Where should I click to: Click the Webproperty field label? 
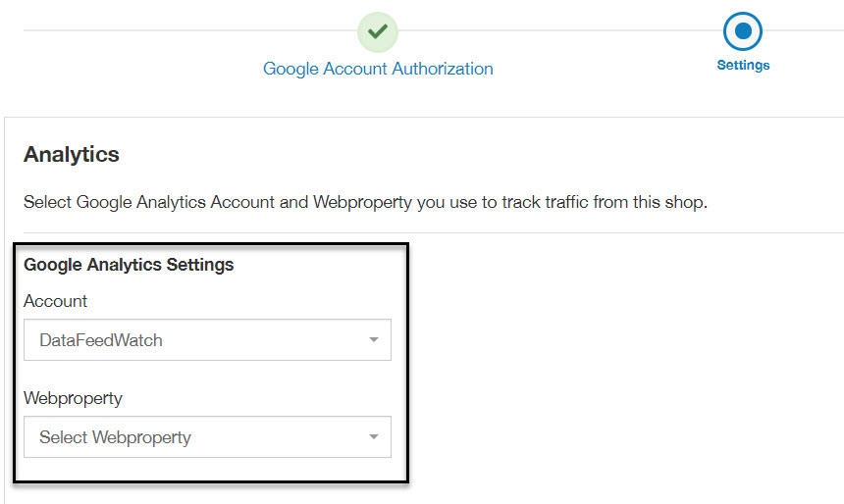tap(74, 398)
